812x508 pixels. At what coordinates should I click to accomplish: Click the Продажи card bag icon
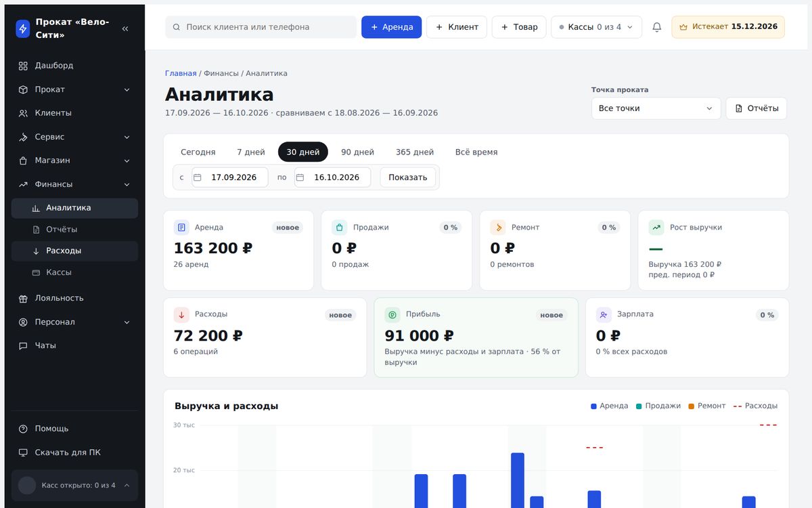(340, 228)
